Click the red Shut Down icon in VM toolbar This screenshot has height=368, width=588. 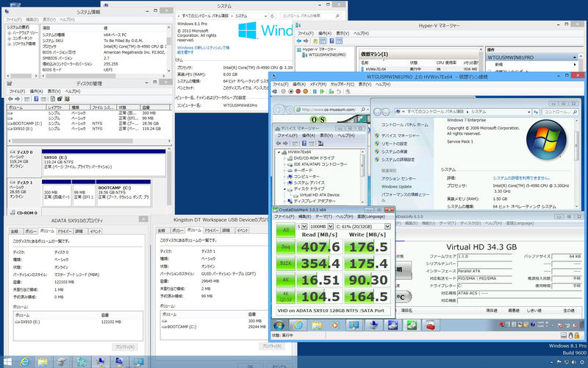tap(298, 91)
